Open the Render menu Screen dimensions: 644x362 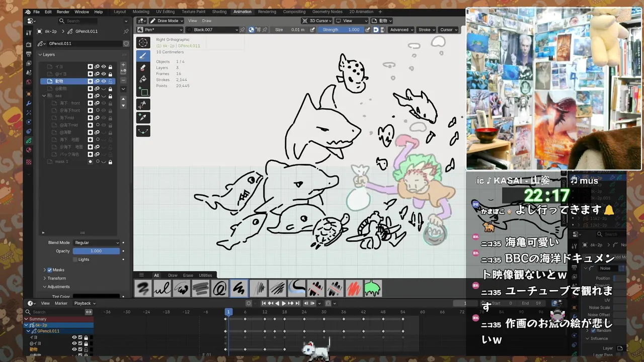point(63,12)
